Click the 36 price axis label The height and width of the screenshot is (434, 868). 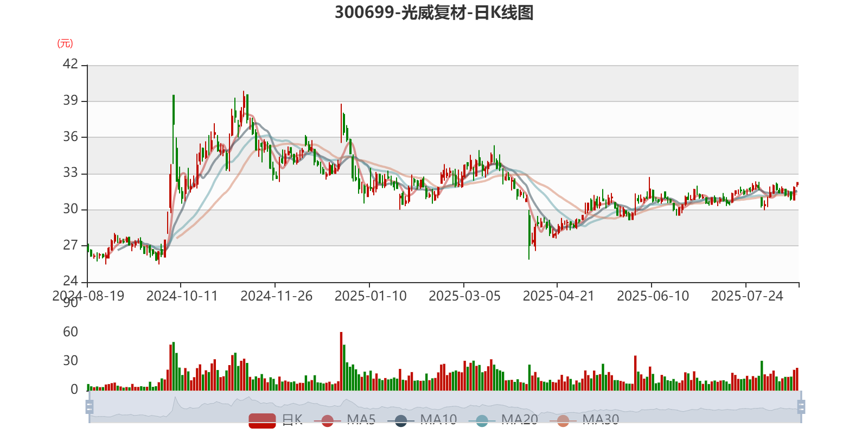click(71, 137)
